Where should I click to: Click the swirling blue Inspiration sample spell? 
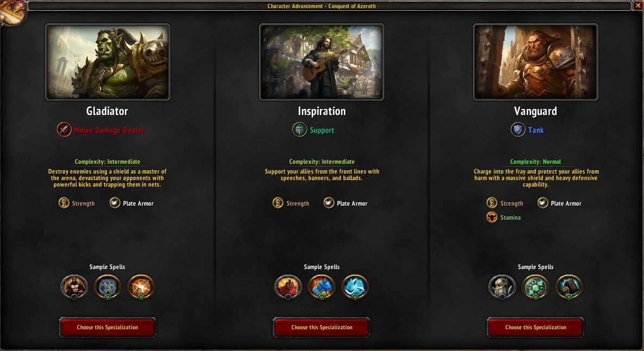(x=355, y=286)
